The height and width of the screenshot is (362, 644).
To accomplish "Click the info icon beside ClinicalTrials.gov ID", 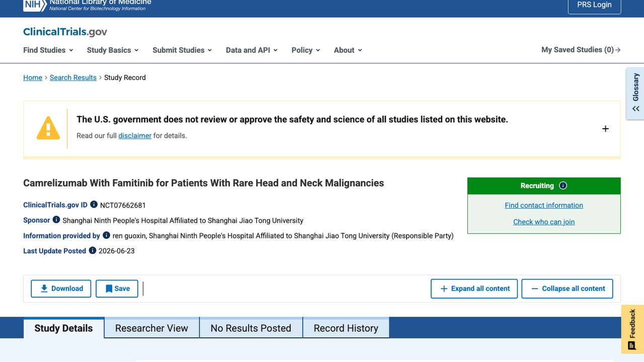I will click(94, 205).
